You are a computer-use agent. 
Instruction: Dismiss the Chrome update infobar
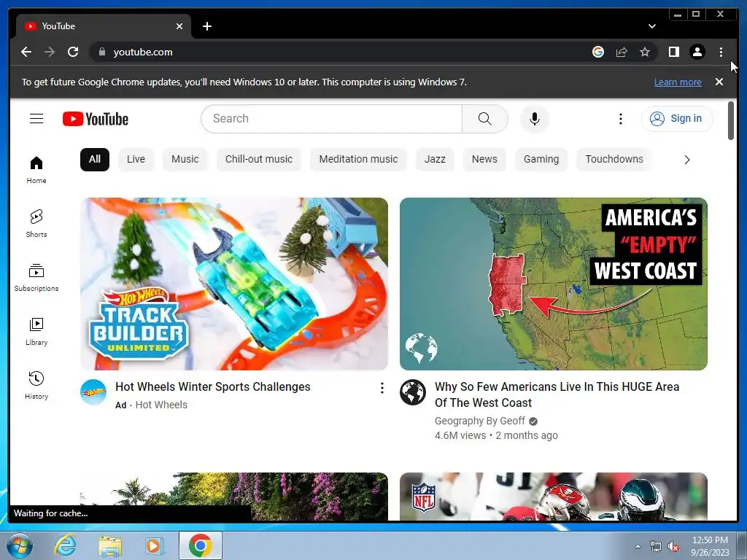pos(719,82)
